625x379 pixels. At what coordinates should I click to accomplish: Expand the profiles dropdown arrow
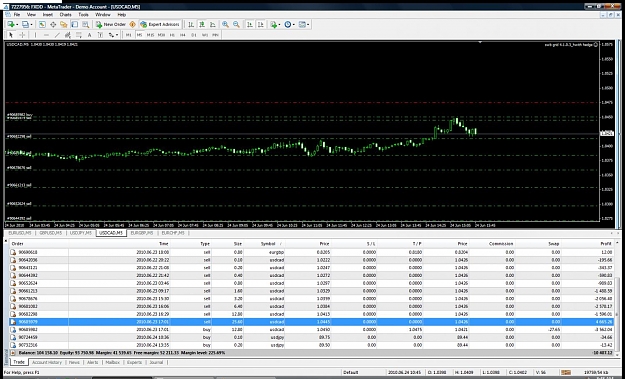coord(32,24)
